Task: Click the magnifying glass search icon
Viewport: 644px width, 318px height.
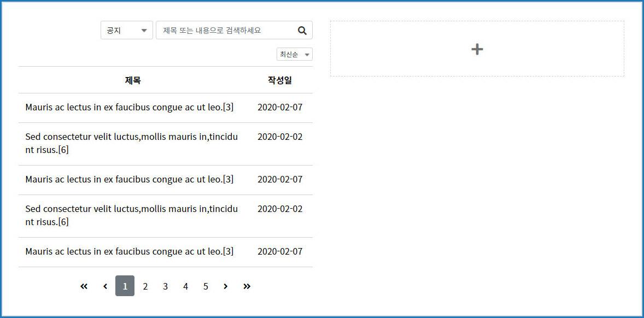Action: click(x=302, y=31)
